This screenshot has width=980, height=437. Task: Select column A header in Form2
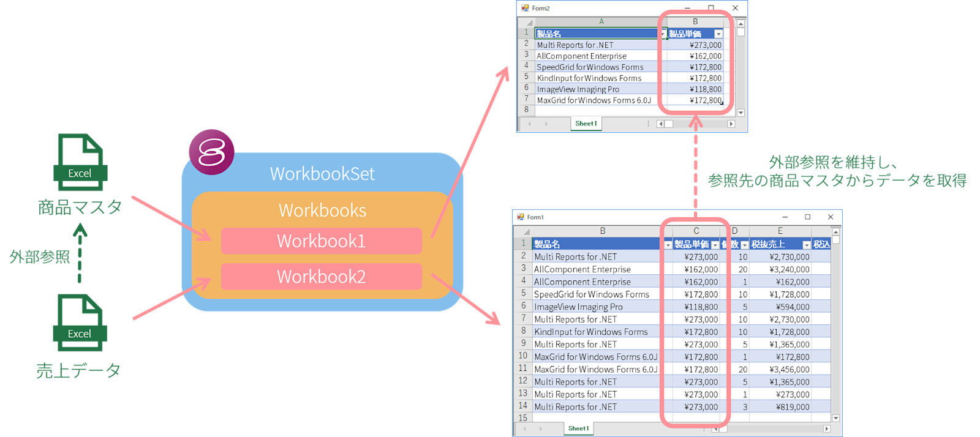(601, 22)
